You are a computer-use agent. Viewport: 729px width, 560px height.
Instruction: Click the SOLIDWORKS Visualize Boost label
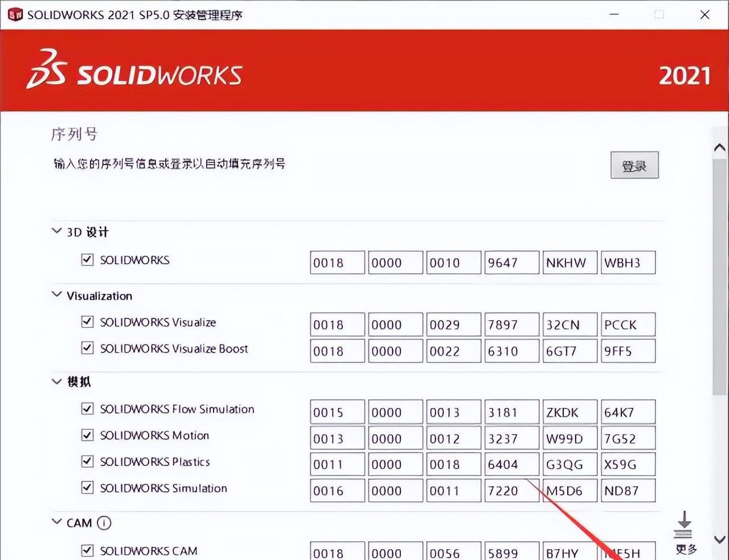[174, 348]
